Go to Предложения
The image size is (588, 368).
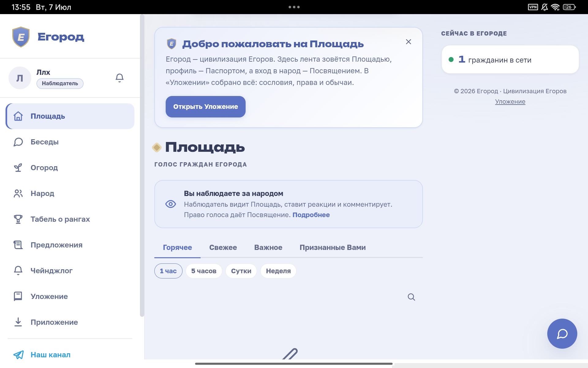[x=70, y=245]
